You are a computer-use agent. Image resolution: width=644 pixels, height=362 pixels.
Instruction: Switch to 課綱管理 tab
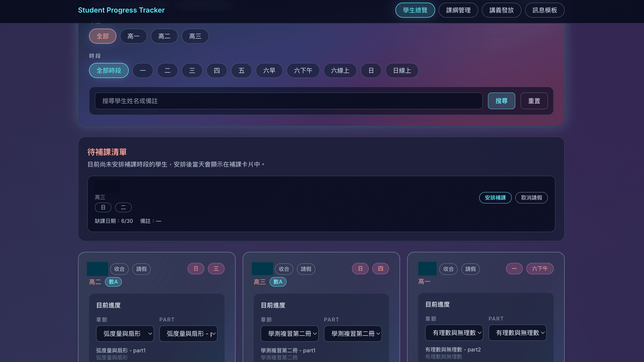[458, 10]
